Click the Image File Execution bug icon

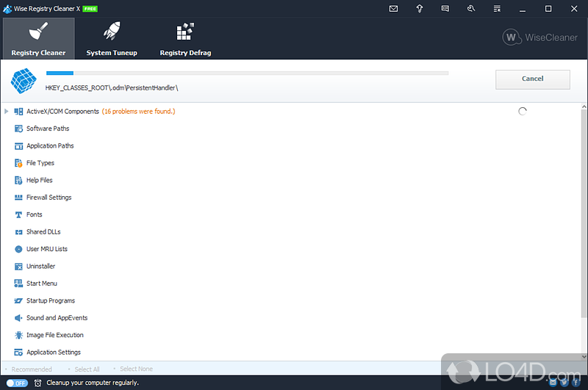[x=18, y=335]
